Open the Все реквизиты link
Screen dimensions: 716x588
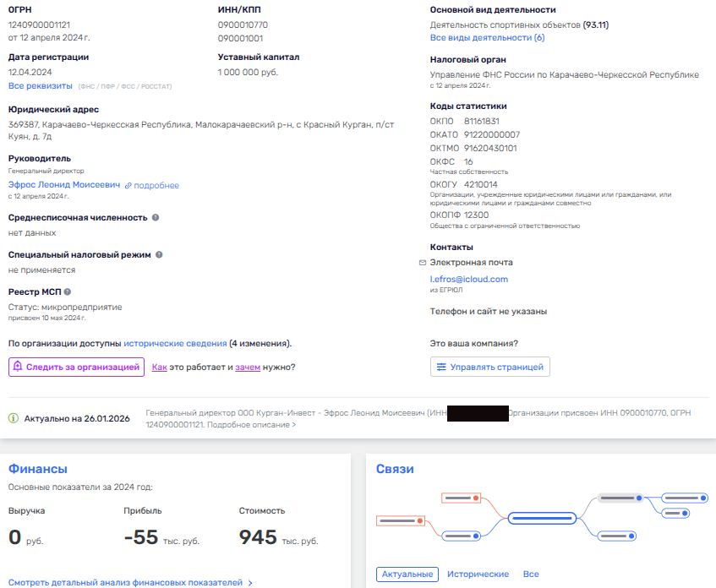click(40, 86)
